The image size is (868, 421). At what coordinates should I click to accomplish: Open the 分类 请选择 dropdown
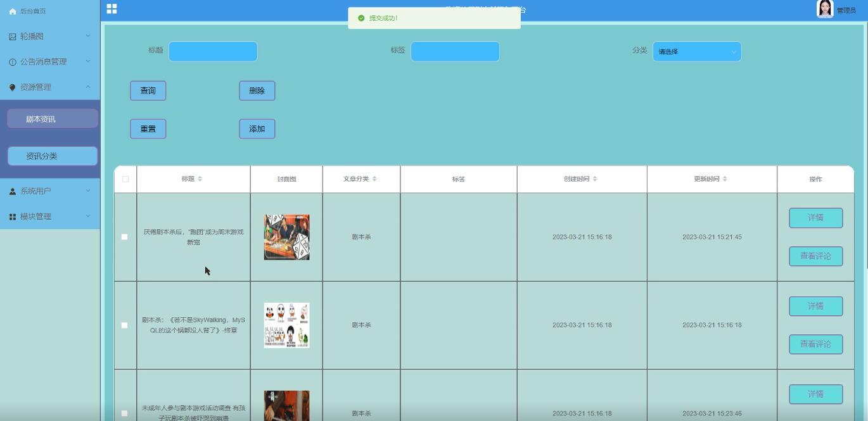(697, 51)
